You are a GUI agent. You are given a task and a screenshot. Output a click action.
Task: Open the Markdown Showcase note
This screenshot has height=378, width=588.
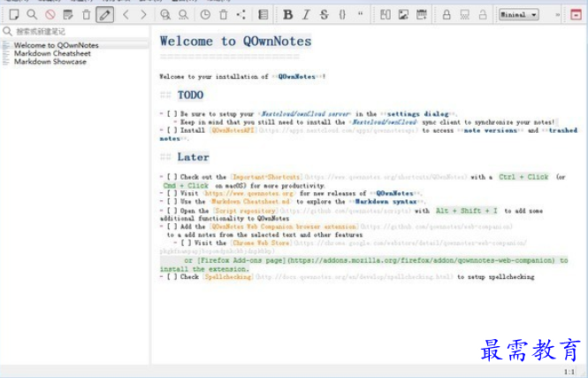pyautogui.click(x=50, y=62)
